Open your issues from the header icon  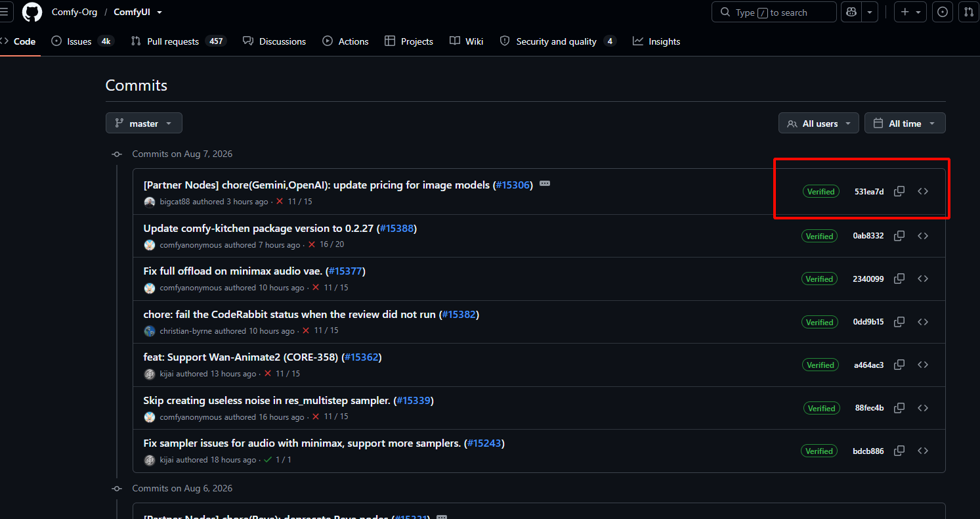pyautogui.click(x=943, y=12)
